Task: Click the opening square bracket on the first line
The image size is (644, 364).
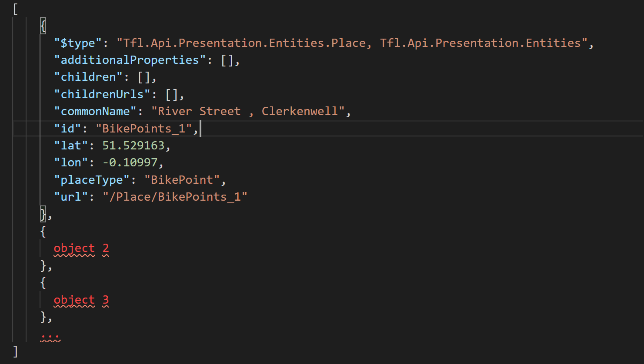Action: pyautogui.click(x=16, y=9)
